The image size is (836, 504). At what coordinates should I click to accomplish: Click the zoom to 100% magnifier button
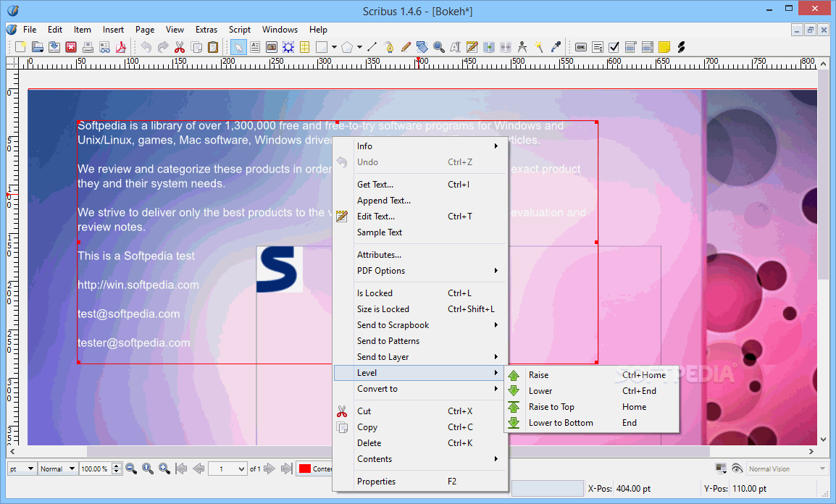pyautogui.click(x=148, y=469)
